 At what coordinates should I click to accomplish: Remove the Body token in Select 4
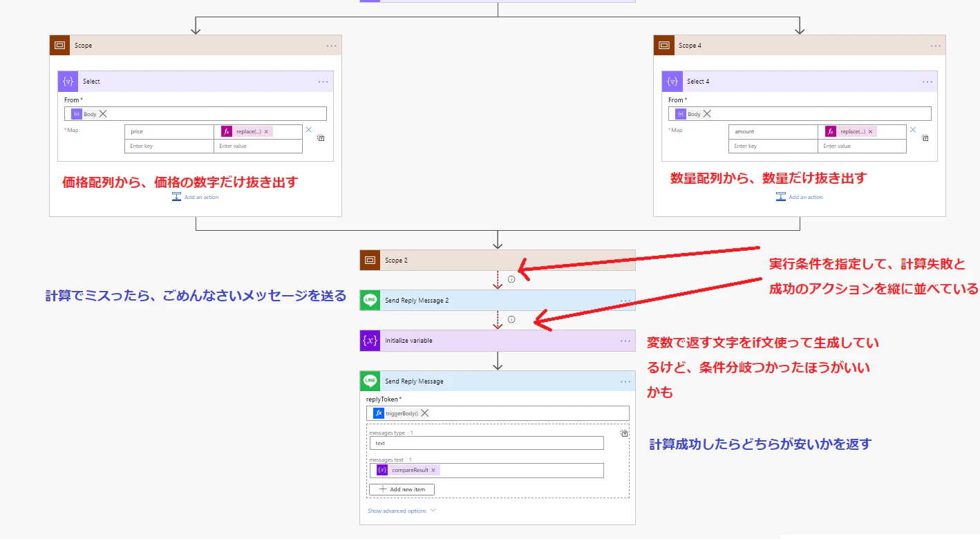pyautogui.click(x=707, y=114)
